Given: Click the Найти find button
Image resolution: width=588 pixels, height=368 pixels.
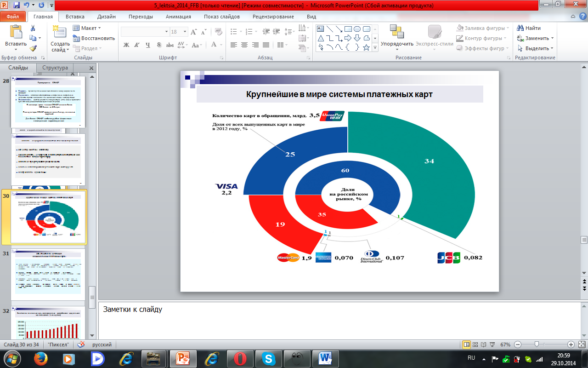Looking at the screenshot, I should click(x=529, y=28).
